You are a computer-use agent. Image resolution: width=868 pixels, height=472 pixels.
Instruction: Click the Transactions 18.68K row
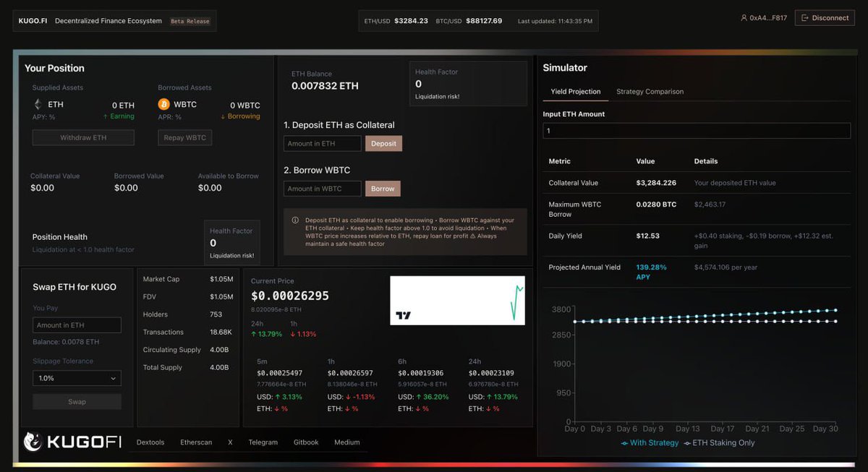pyautogui.click(x=188, y=332)
